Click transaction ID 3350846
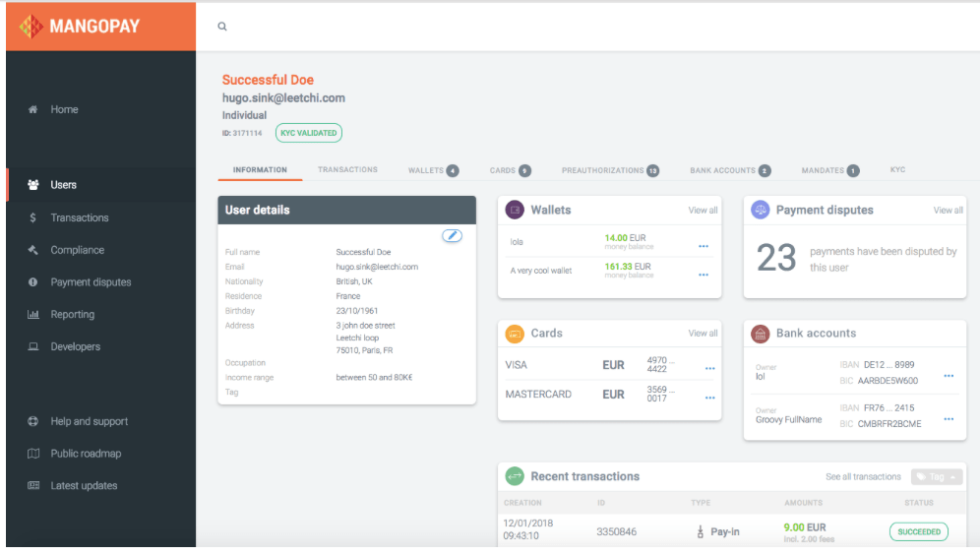The image size is (980, 555). (616, 531)
